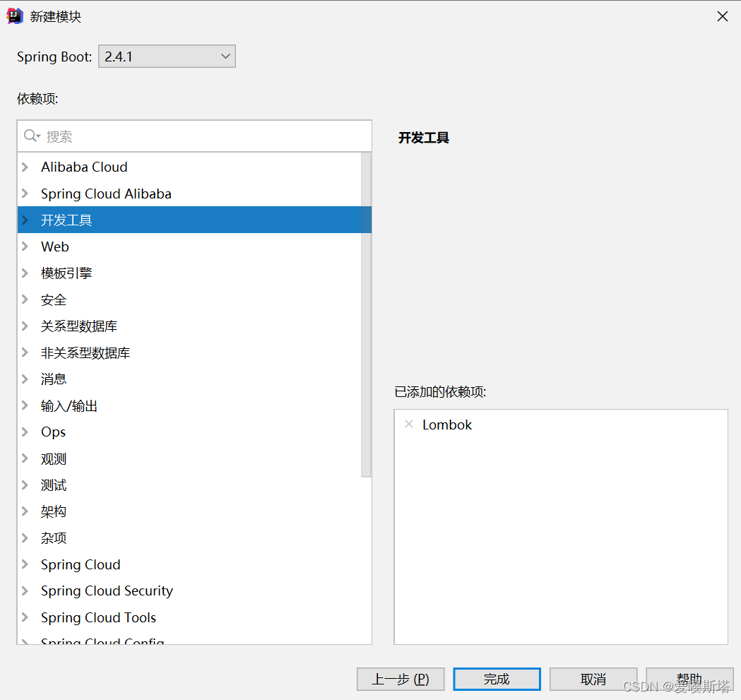Expand the 架构 category chevron

pos(25,511)
